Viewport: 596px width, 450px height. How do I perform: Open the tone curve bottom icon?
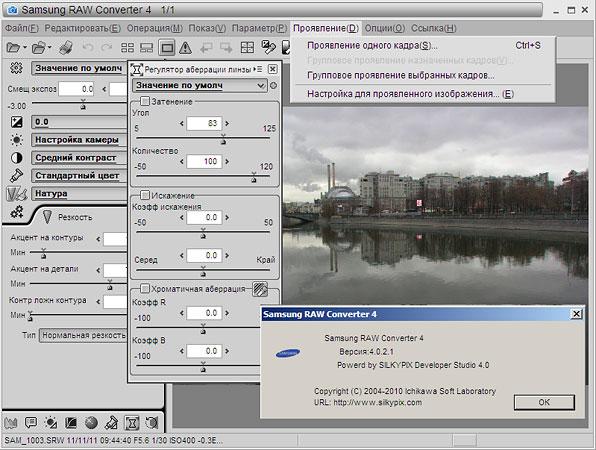pos(71,423)
